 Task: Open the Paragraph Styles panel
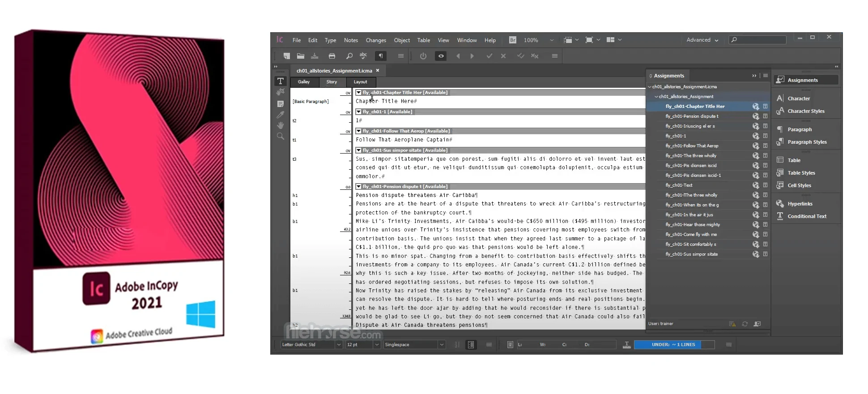(x=807, y=142)
